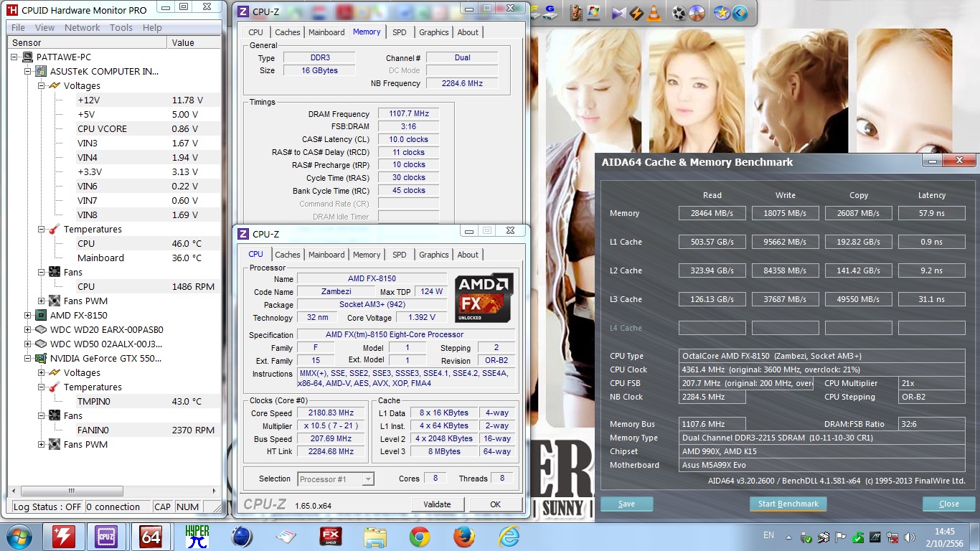Click the film-strip portrait icon in the dock
Viewport: 980px width, 551px height.
[575, 12]
